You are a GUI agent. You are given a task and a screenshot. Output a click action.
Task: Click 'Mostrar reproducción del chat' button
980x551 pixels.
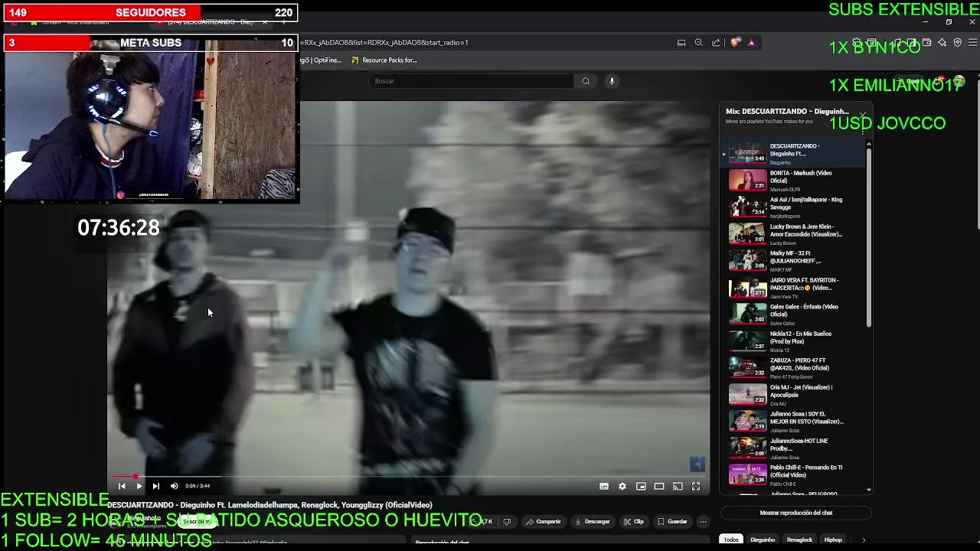(x=796, y=513)
